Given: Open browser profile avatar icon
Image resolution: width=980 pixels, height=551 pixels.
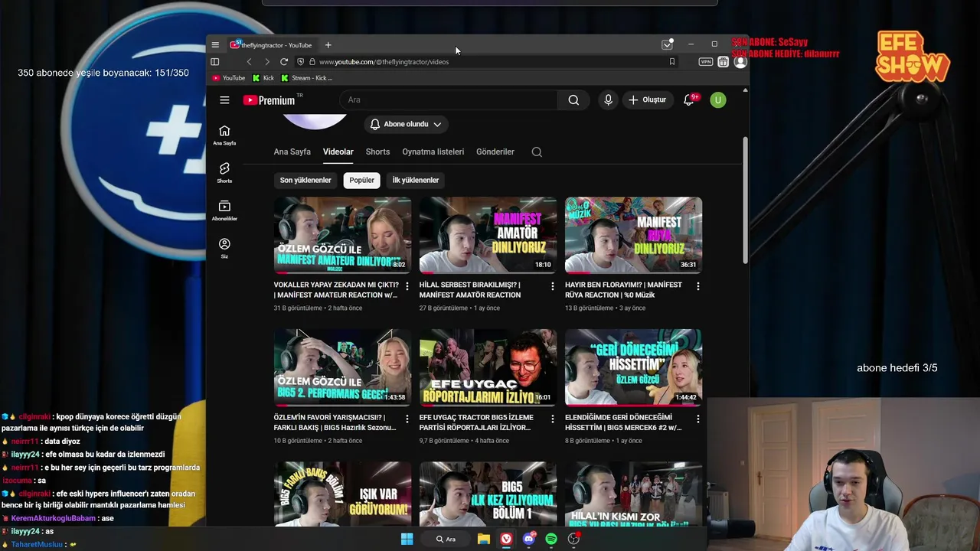Looking at the screenshot, I should pyautogui.click(x=740, y=62).
